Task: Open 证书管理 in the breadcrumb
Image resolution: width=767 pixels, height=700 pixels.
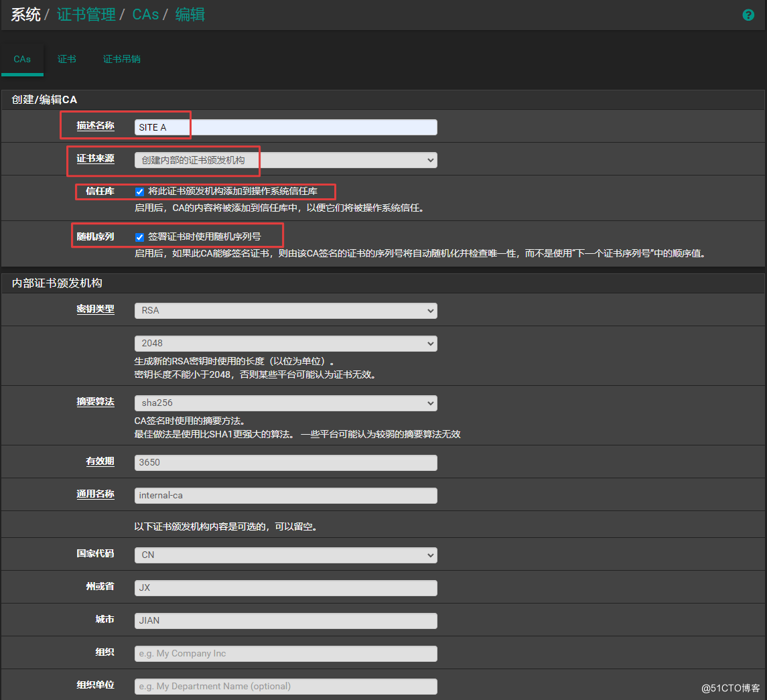Action: 86,15
